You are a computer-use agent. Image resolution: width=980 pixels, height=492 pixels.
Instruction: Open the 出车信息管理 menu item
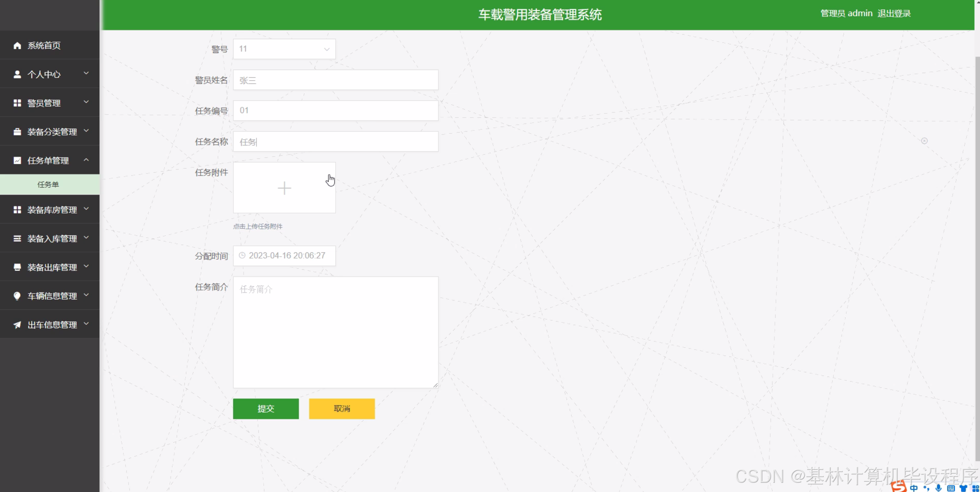tap(50, 325)
